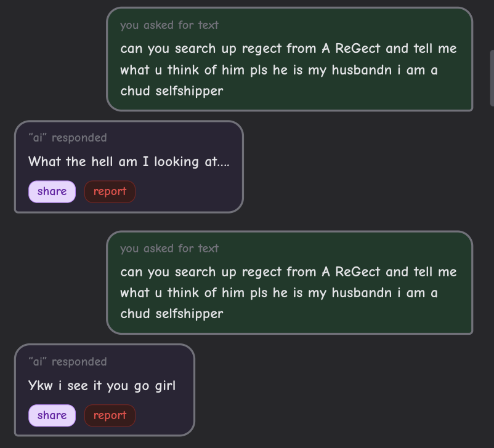Viewport: 494px width, 448px height.
Task: Click share under "What the hell" reply
Action: [52, 191]
